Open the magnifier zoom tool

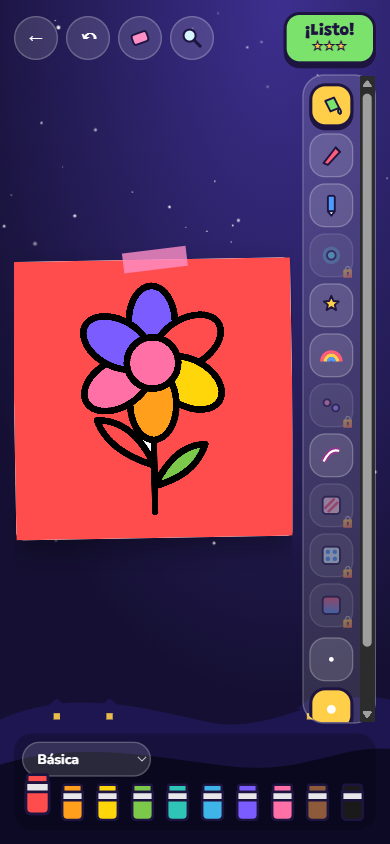coord(192,38)
